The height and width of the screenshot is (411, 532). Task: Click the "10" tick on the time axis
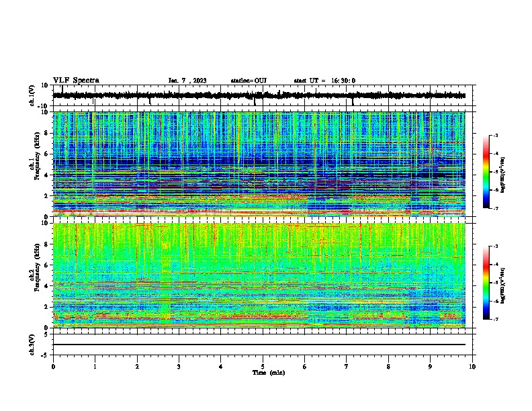[472, 367]
